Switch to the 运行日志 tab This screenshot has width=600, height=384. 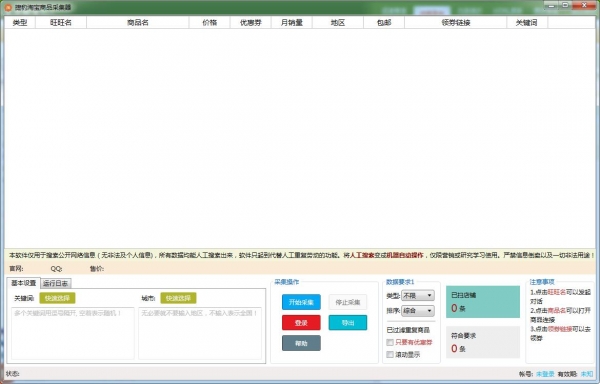coord(56,283)
